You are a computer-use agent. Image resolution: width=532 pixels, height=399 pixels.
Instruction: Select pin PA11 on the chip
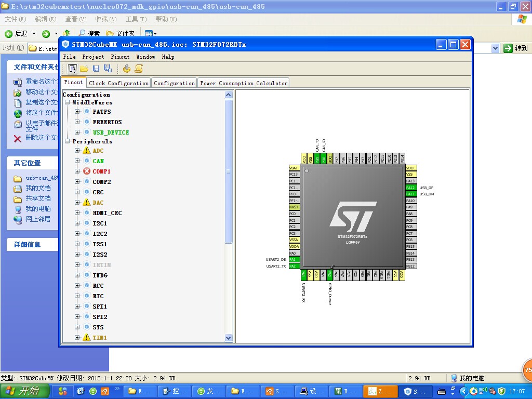[x=411, y=194]
